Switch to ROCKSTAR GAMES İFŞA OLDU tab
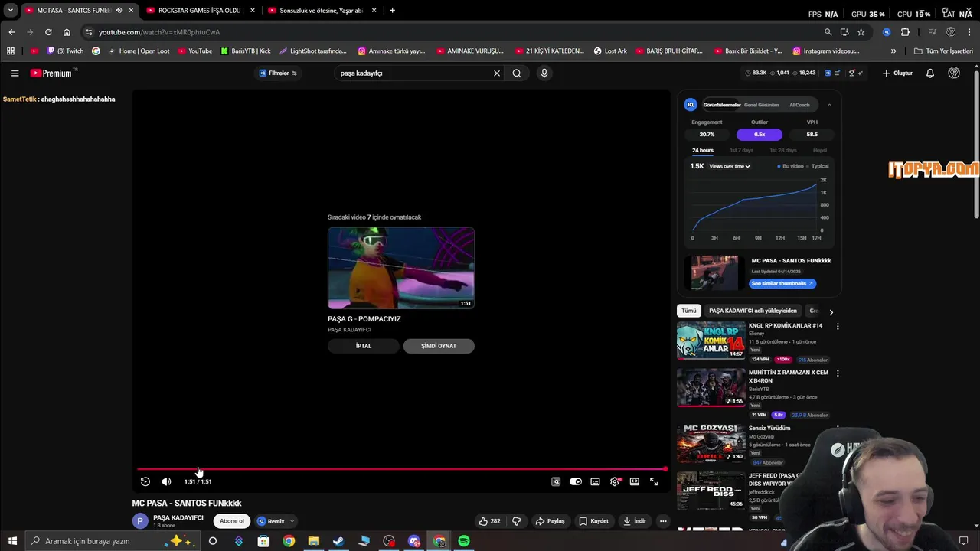Screen dimensions: 980x551 (x=199, y=11)
